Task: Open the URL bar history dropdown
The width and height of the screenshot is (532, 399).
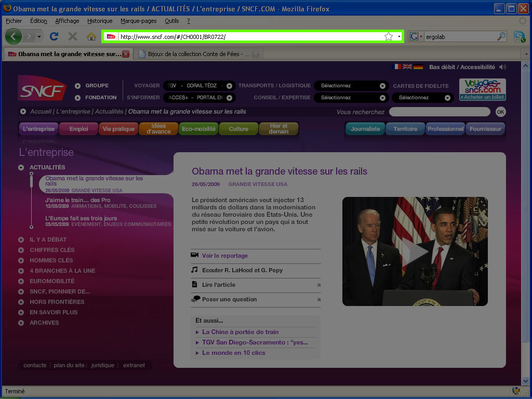Action: click(399, 37)
